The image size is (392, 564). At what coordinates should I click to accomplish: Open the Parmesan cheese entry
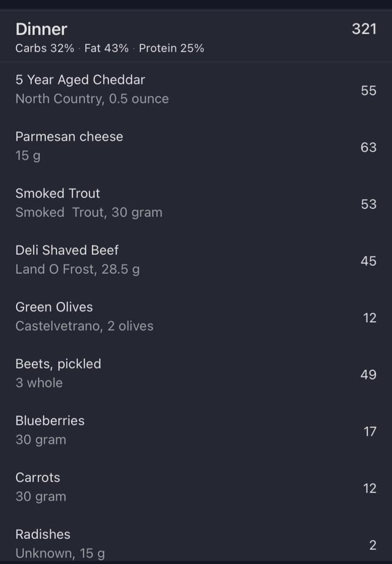coord(196,146)
